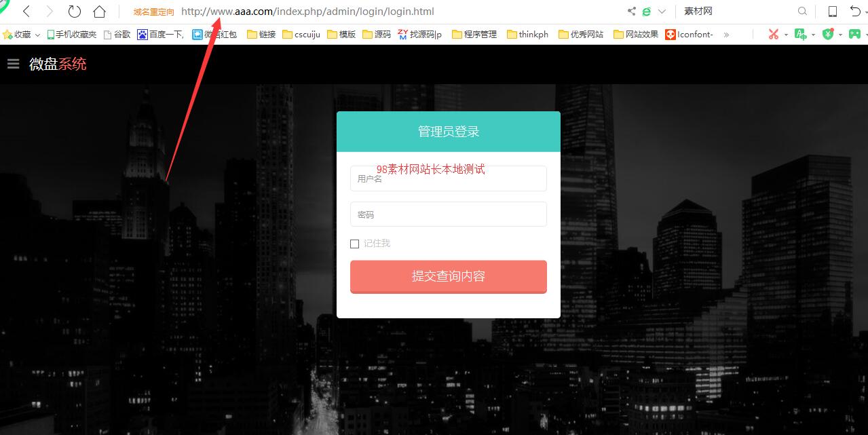The width and height of the screenshot is (868, 435).
Task: Click the home icon in the browser toolbar
Action: (x=99, y=11)
